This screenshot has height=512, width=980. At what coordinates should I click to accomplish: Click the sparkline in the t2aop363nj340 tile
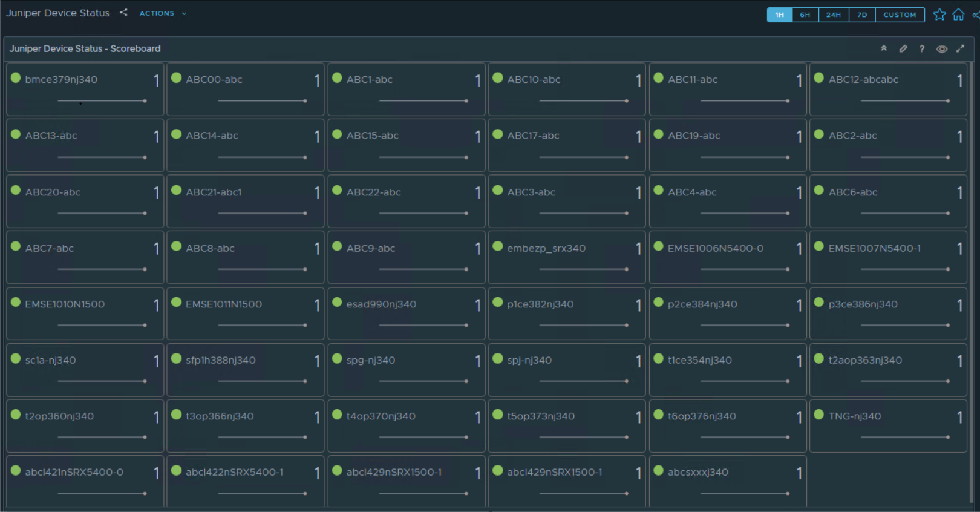point(906,381)
